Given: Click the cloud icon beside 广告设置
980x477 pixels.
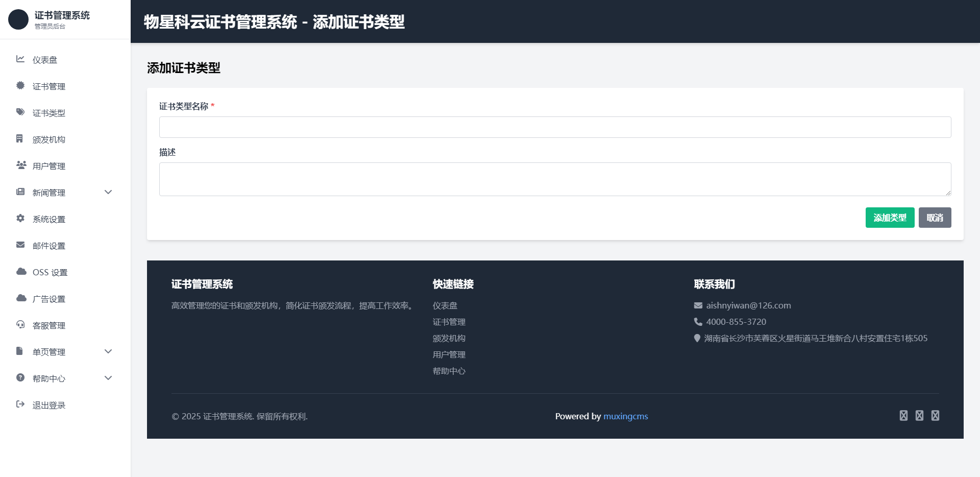Looking at the screenshot, I should click(x=21, y=298).
